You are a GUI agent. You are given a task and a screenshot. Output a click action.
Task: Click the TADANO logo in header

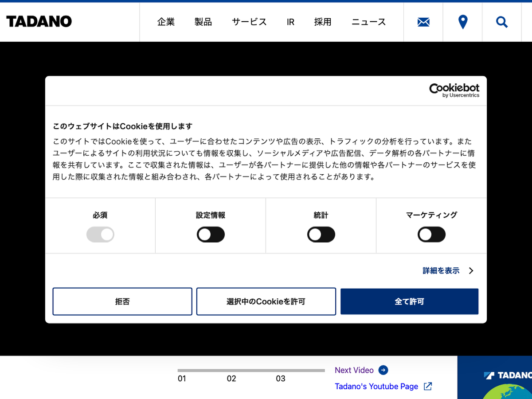tap(39, 21)
